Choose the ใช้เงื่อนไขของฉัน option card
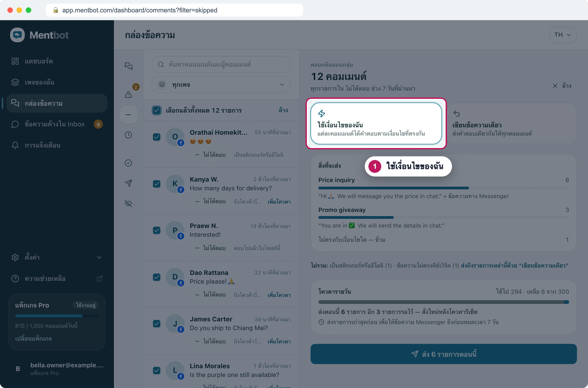This screenshot has height=388, width=588. tap(376, 123)
